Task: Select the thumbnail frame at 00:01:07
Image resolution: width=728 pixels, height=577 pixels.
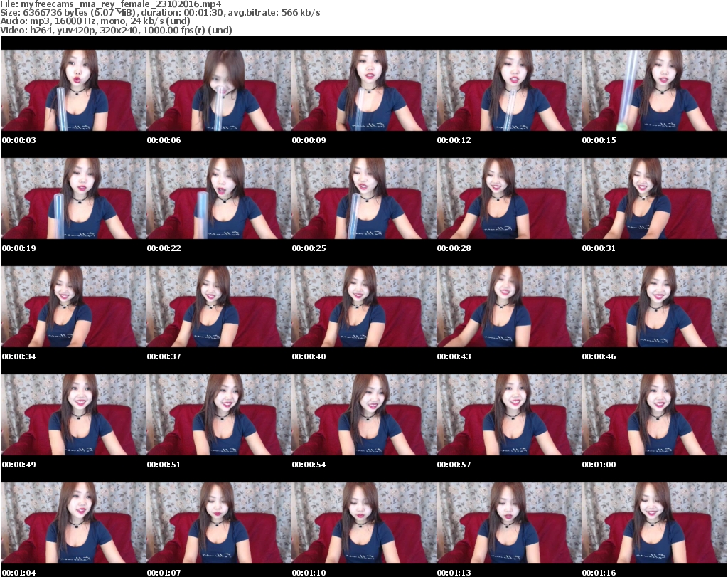Action: pyautogui.click(x=219, y=523)
